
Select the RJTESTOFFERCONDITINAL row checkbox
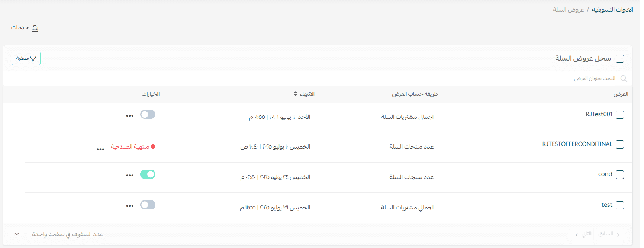click(x=620, y=144)
